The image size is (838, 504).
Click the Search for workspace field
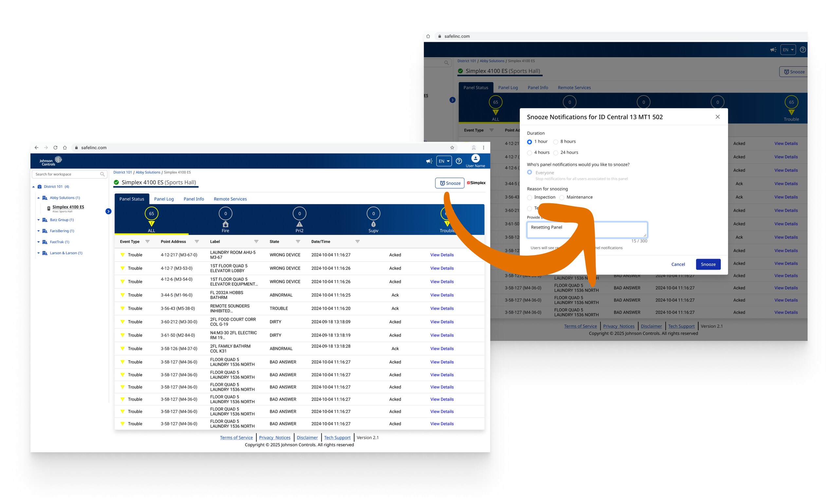(x=70, y=174)
